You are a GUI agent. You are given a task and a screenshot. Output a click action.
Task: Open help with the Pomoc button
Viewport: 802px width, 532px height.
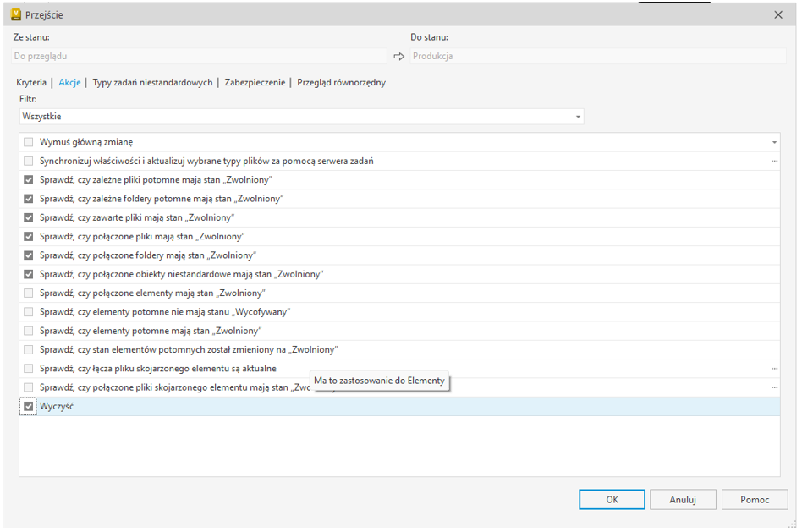point(755,500)
